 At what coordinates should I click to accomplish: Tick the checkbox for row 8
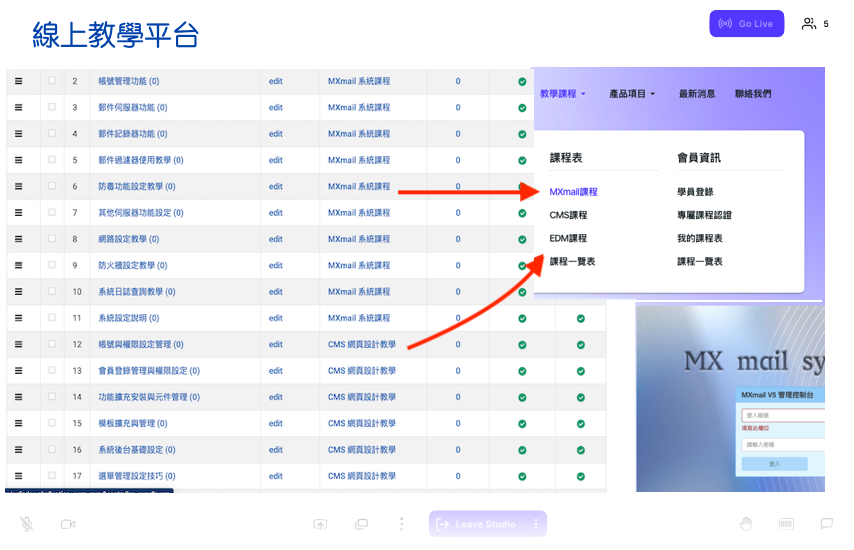[x=52, y=239]
